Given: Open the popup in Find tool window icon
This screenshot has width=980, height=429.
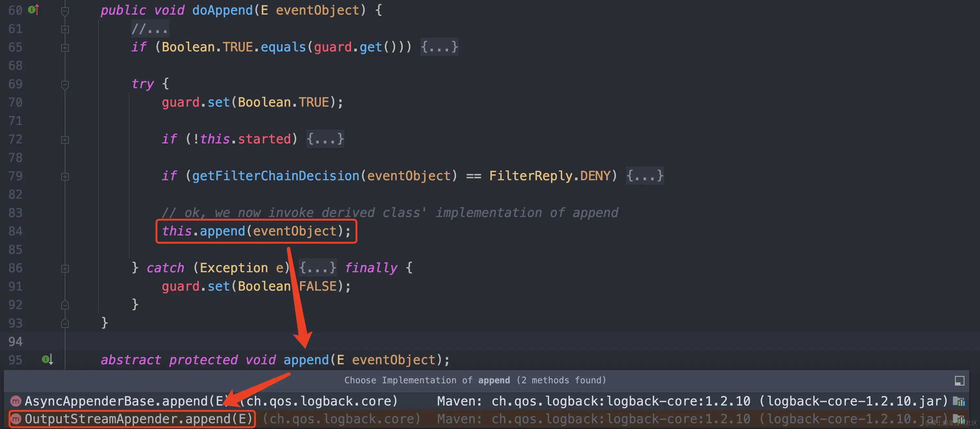Looking at the screenshot, I should click(x=959, y=380).
